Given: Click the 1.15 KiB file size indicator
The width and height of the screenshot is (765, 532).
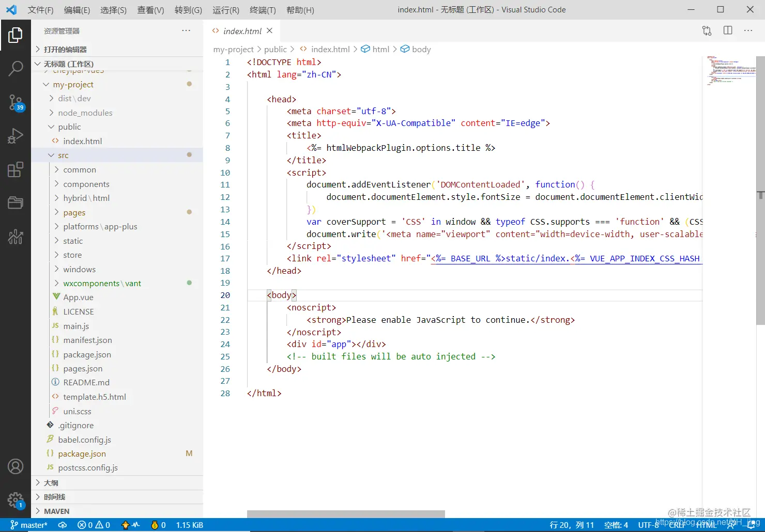Looking at the screenshot, I should coord(189,525).
